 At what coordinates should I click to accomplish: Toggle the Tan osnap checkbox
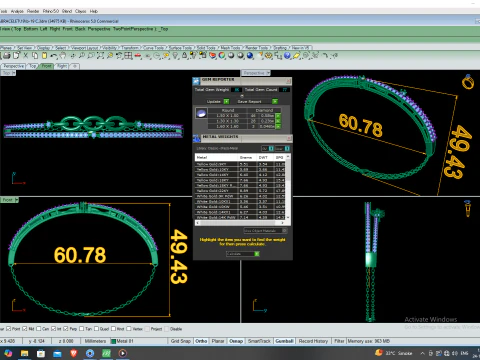(x=82, y=329)
